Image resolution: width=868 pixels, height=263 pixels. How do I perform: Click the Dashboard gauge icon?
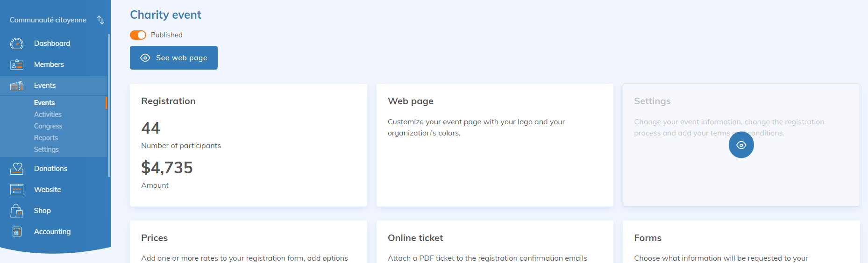click(17, 43)
